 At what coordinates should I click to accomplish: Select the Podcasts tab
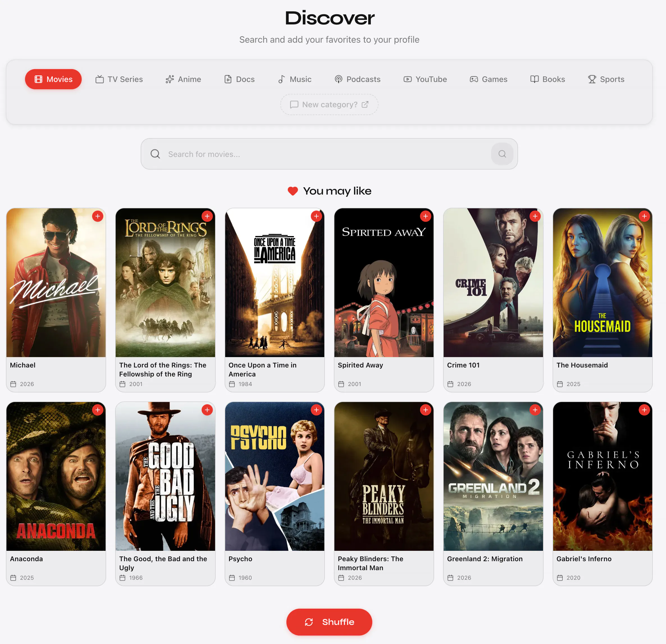[x=357, y=79]
